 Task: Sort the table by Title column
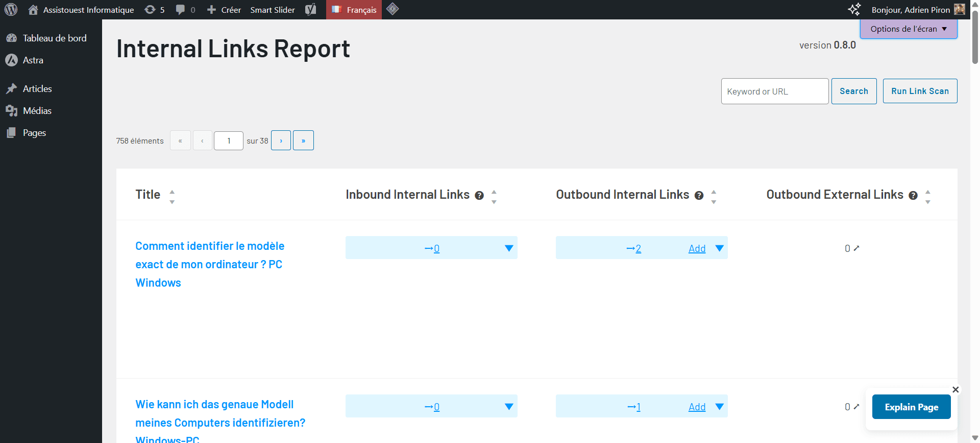(148, 195)
